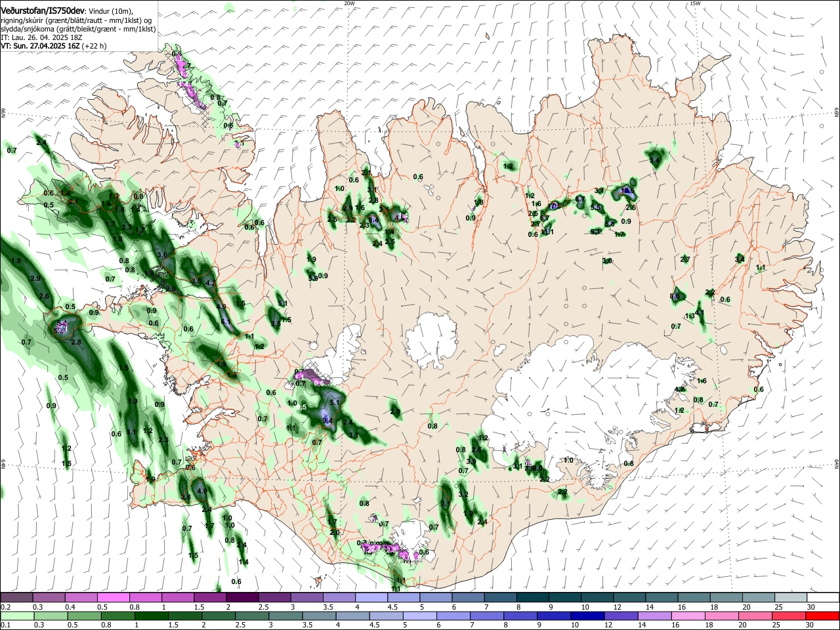Click the "15W" longitude label

click(695, 3)
